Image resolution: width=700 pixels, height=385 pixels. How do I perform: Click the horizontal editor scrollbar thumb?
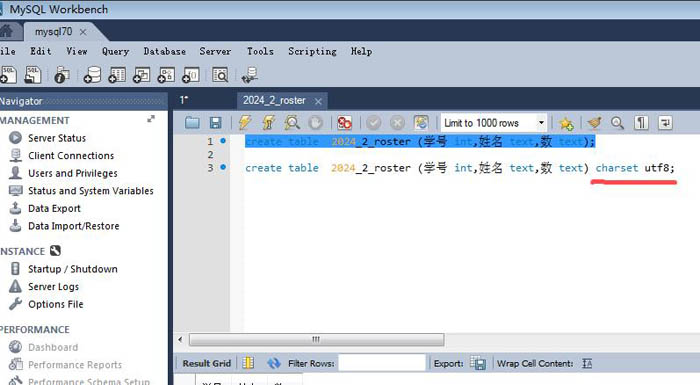[317, 339]
